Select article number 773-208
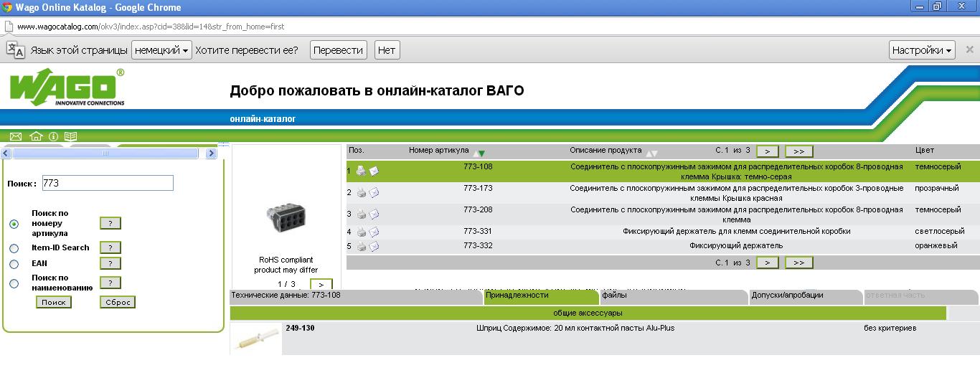This screenshot has width=980, height=373. tap(478, 209)
